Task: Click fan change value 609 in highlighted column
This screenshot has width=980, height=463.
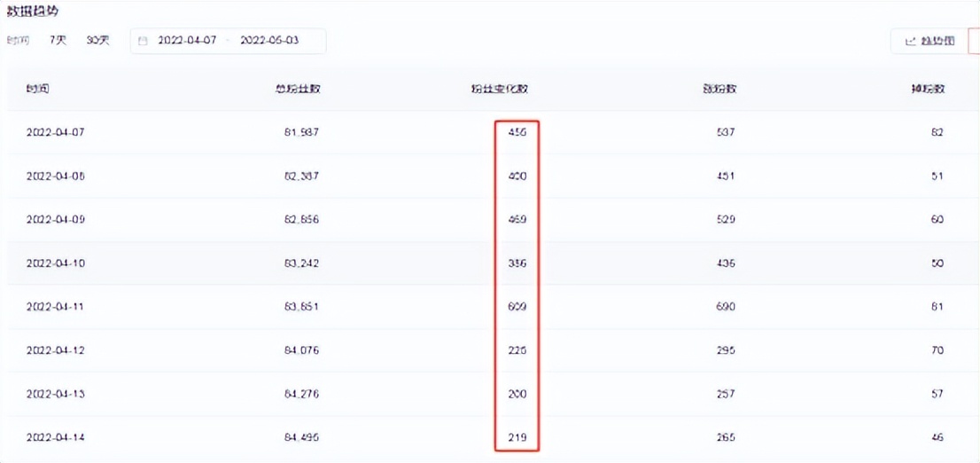Action: point(517,307)
